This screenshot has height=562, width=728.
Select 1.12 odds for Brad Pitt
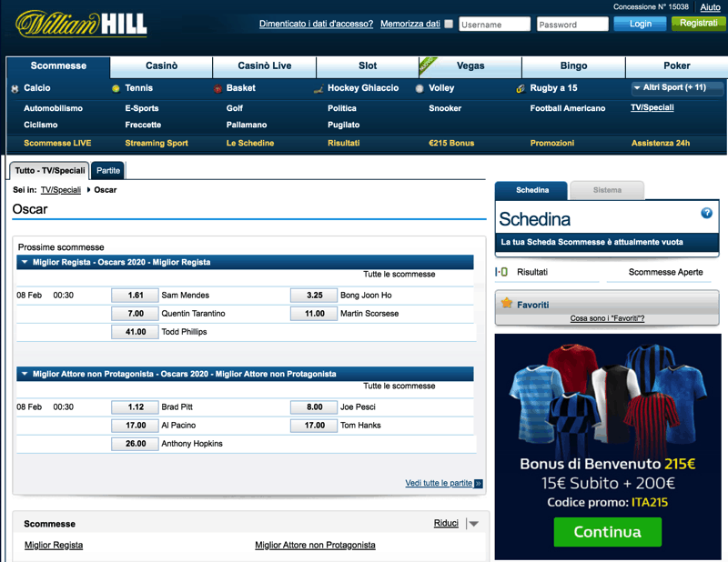(135, 407)
